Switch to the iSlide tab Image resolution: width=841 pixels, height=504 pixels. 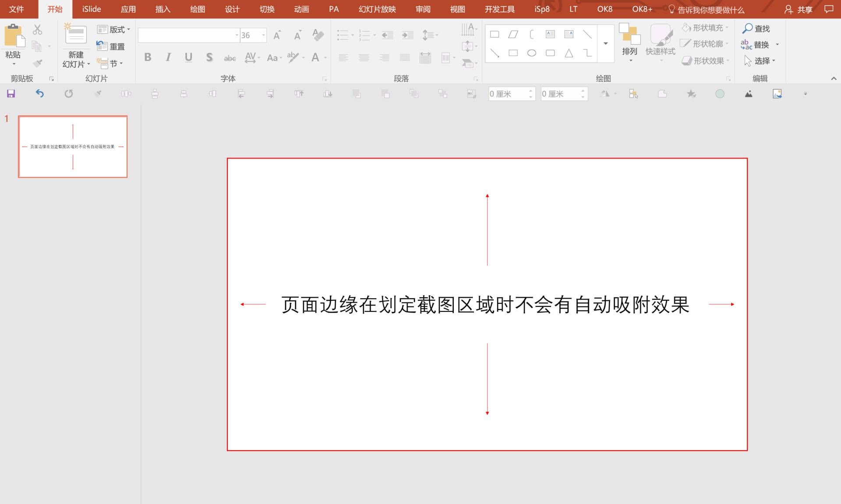pyautogui.click(x=92, y=9)
